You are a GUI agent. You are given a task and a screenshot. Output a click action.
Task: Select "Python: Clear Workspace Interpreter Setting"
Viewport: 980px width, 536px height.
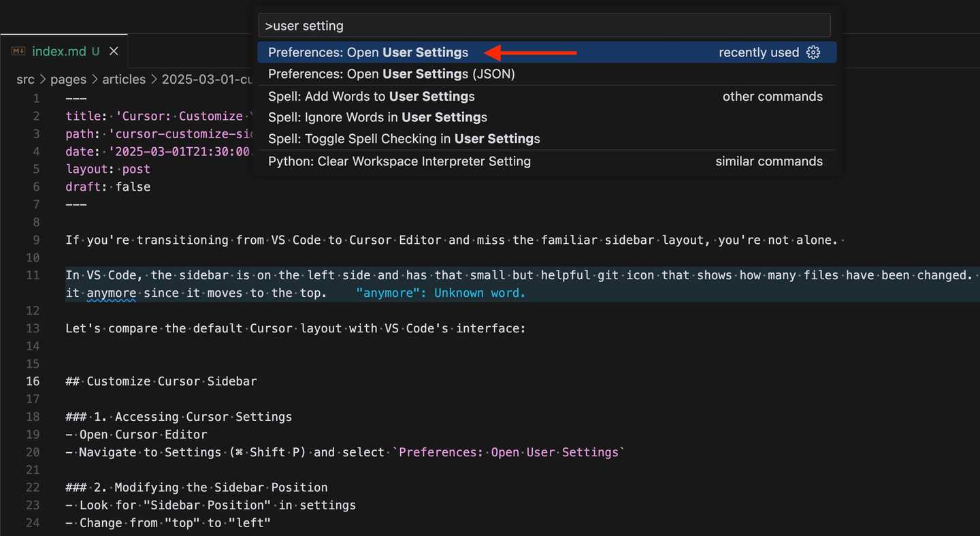tap(399, 161)
